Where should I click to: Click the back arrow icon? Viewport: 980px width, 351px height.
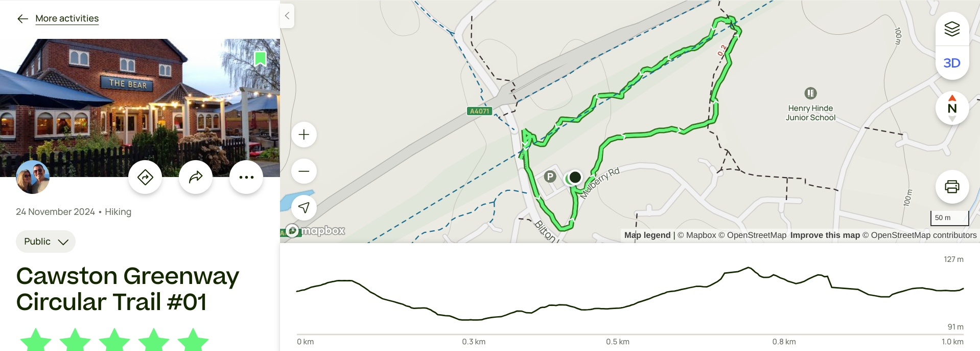[x=22, y=19]
